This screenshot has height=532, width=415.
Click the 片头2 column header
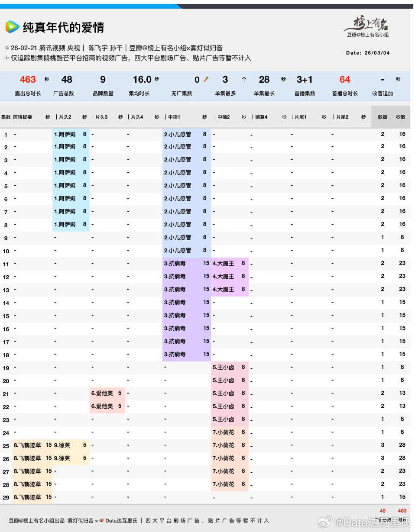(x=65, y=117)
